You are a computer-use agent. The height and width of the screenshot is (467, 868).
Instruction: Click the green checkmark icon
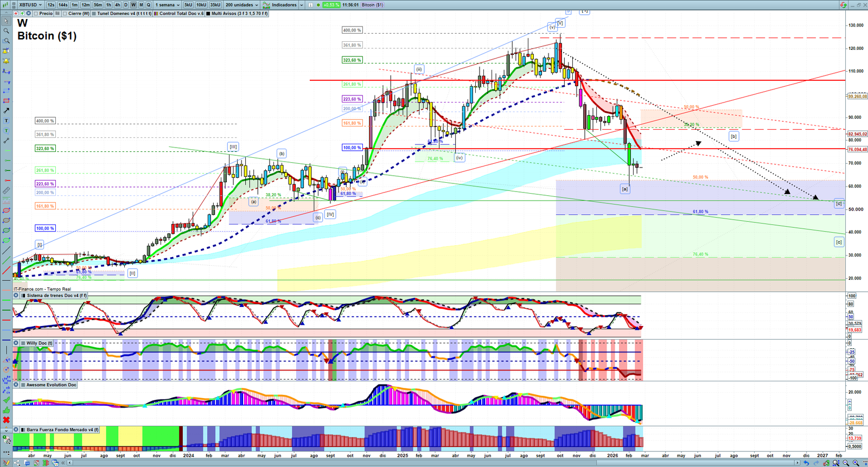(7, 400)
